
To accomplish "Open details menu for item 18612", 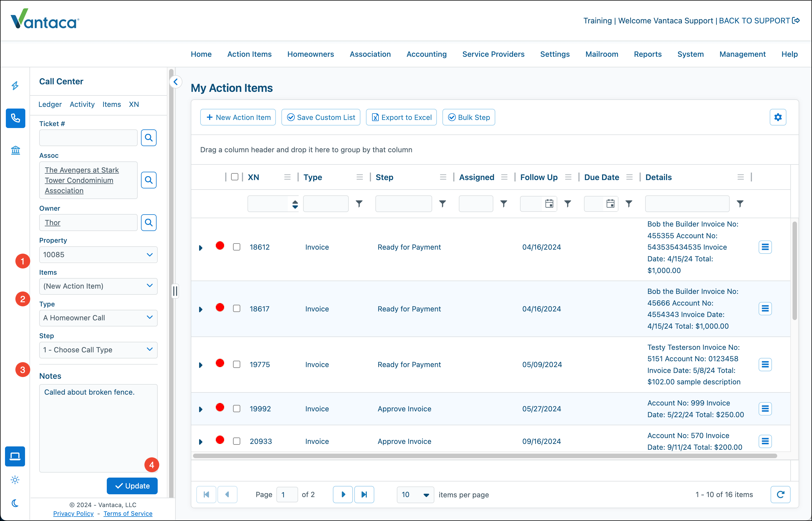I will (x=765, y=247).
